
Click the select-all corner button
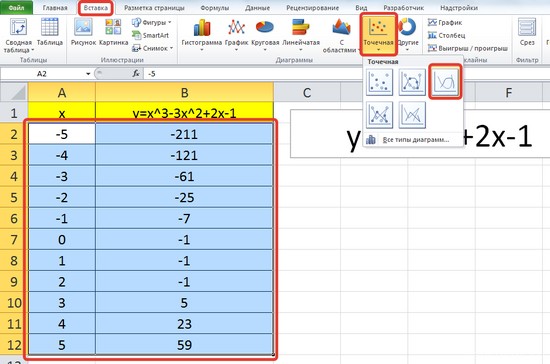click(x=14, y=93)
